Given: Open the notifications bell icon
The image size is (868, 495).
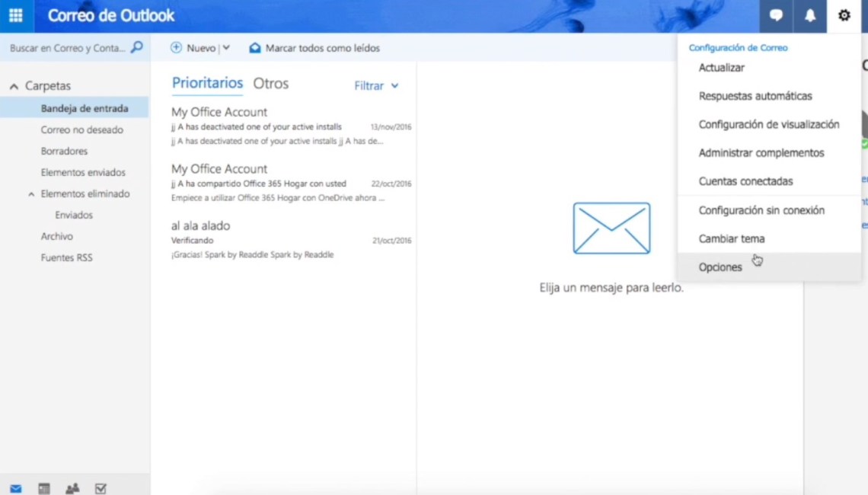Looking at the screenshot, I should pyautogui.click(x=810, y=16).
